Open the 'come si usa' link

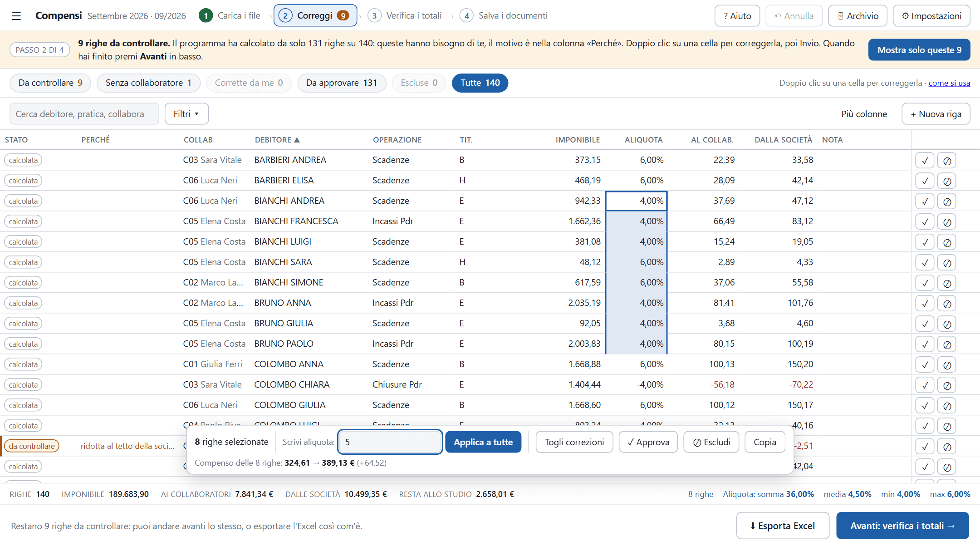click(x=949, y=83)
